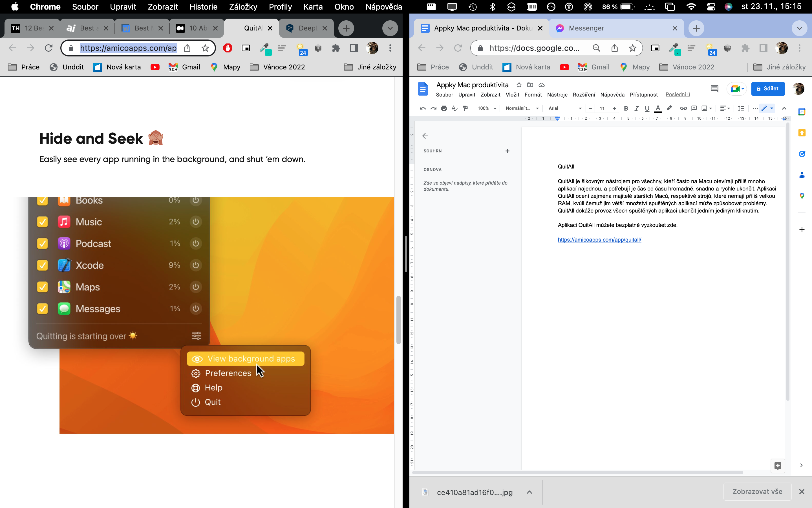The width and height of the screenshot is (812, 508).
Task: Apply italic formatting in Docs
Action: 637,108
